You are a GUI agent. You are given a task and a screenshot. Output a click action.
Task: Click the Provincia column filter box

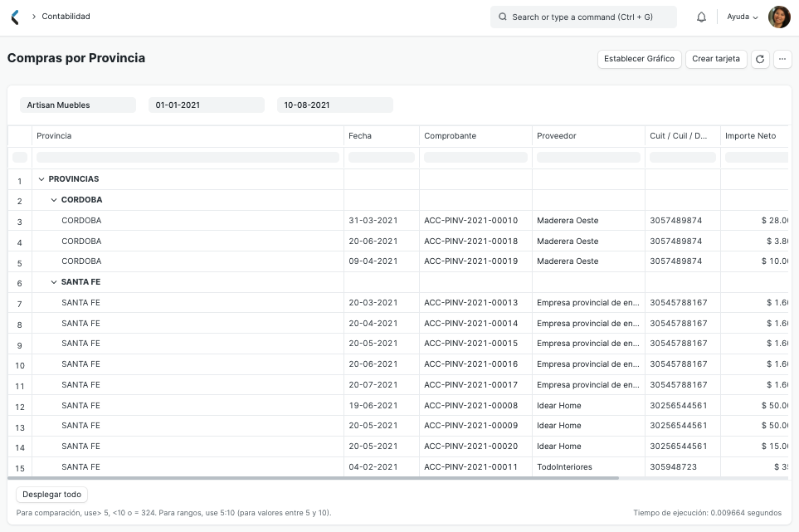point(188,158)
